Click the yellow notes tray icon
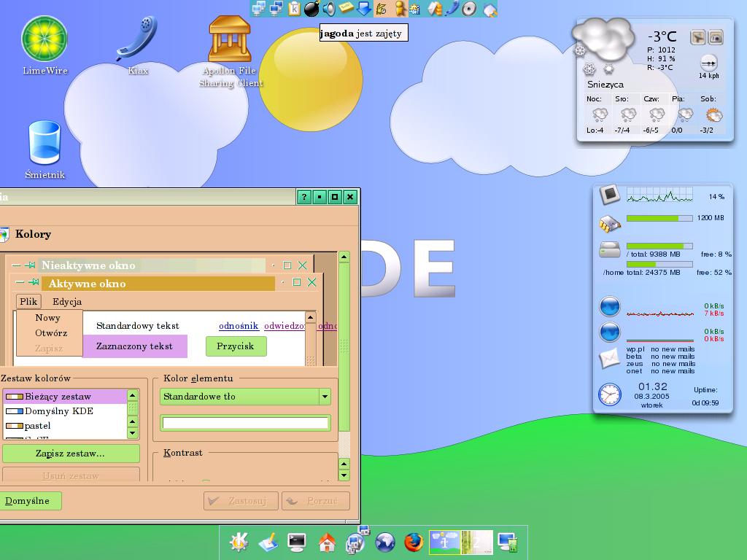Screen dimensions: 747x560 (x=347, y=7)
